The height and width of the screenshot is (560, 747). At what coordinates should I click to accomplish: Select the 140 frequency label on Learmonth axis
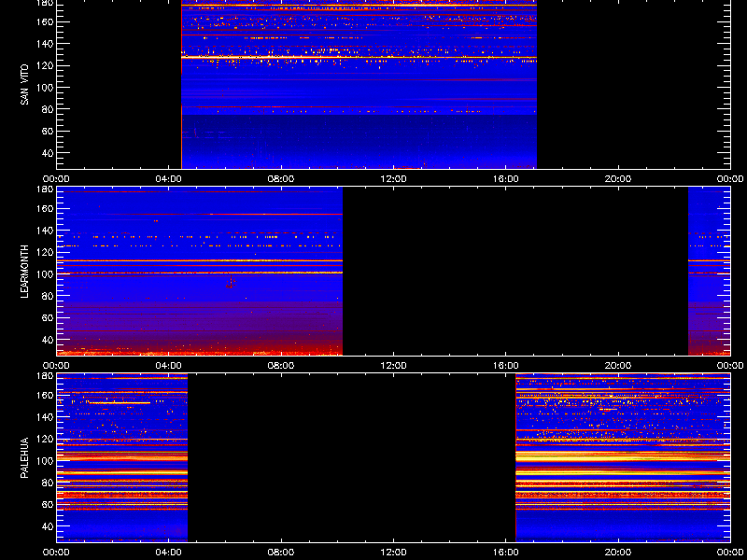coord(45,231)
